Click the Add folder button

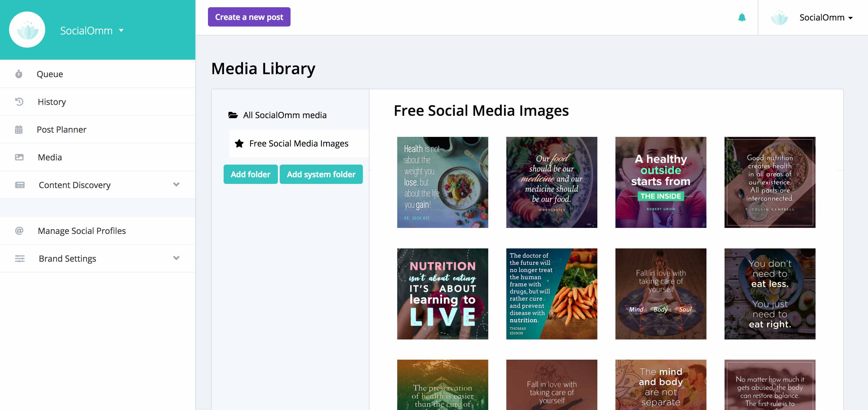point(250,174)
